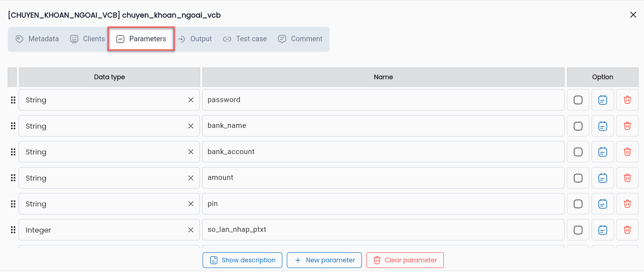Viewport: 644px width, 272px height.
Task: Open data type dropdown for bank_name
Action: (x=104, y=126)
